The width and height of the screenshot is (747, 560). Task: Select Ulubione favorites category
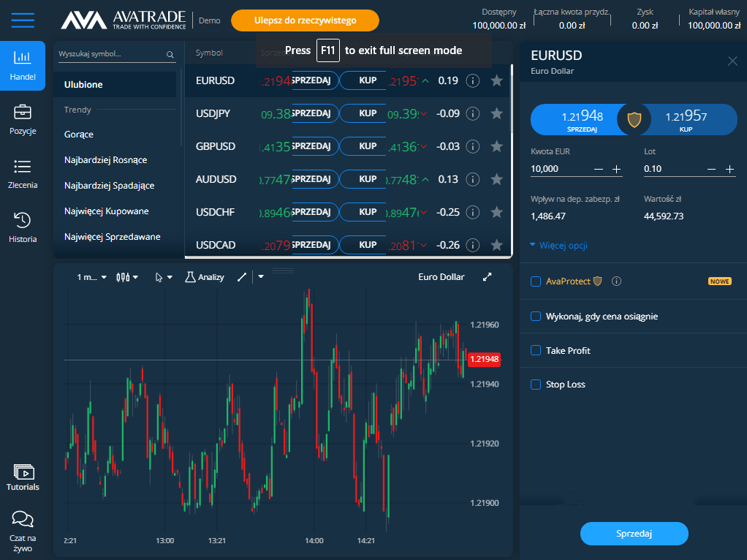coord(115,84)
